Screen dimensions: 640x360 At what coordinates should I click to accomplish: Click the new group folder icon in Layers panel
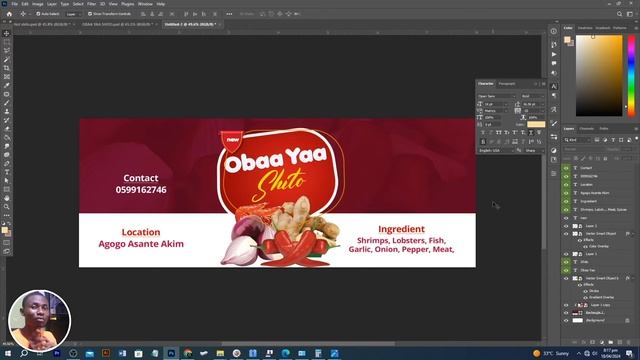pos(611,342)
